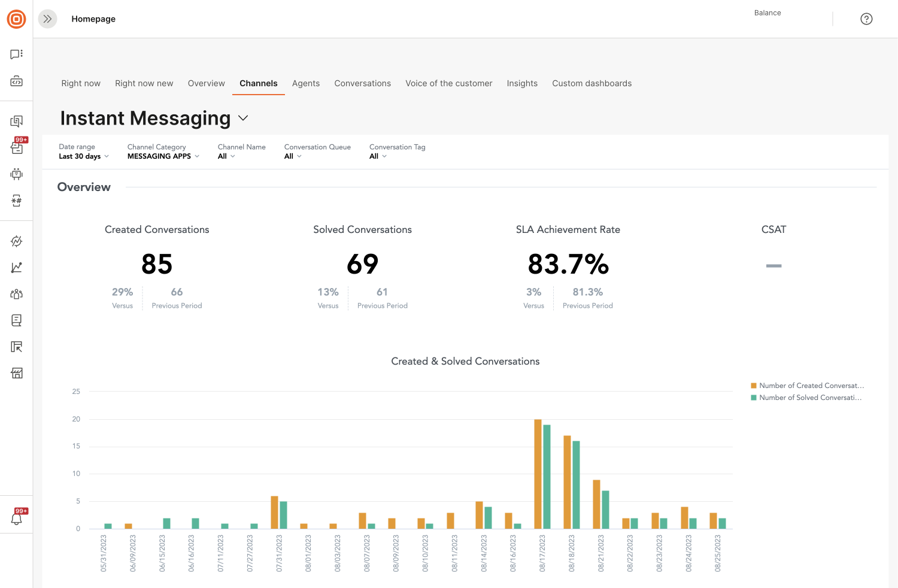This screenshot has width=898, height=588.
Task: Select the developer/API tools sidebar icon
Action: click(x=16, y=81)
